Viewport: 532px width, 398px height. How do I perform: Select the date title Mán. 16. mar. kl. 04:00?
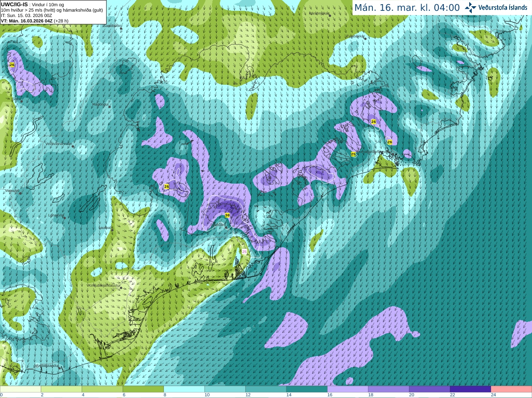pos(407,8)
